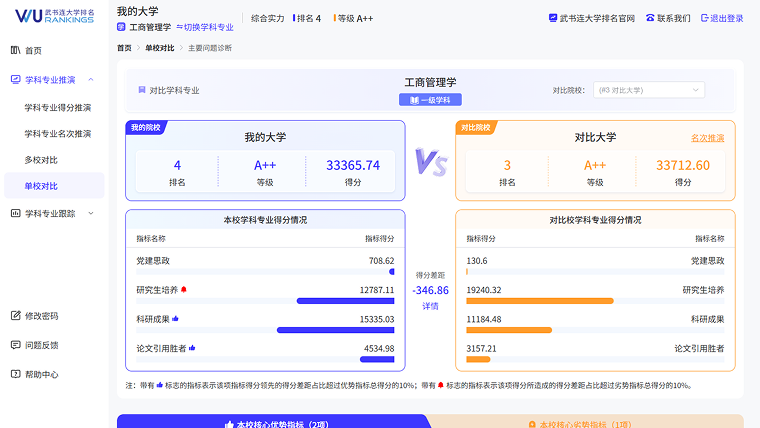Switch to 本校核心优势指标 tab
760x428 pixels.
[x=272, y=422]
